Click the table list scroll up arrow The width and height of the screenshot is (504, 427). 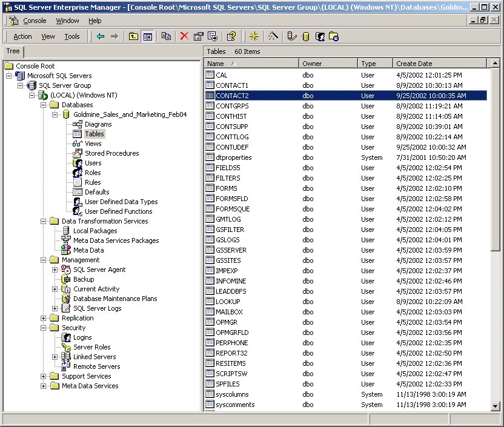point(496,64)
